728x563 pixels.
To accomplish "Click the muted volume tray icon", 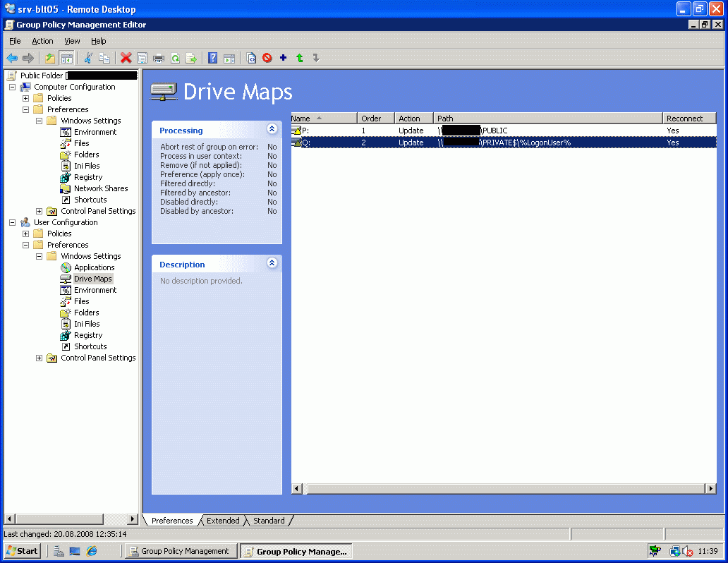I will coord(688,552).
